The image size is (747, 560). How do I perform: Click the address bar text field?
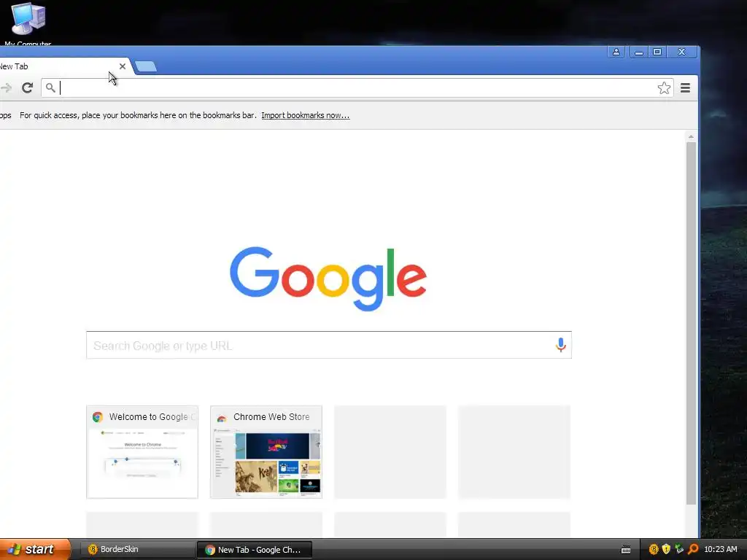click(357, 88)
